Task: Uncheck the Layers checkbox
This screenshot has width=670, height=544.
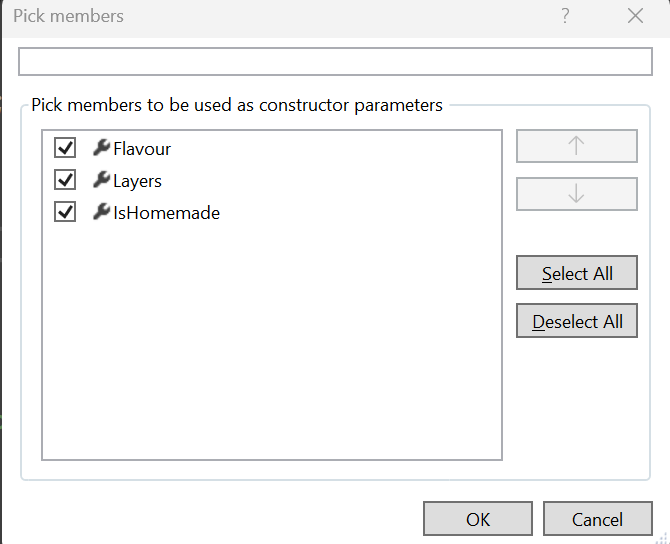Action: point(66,180)
